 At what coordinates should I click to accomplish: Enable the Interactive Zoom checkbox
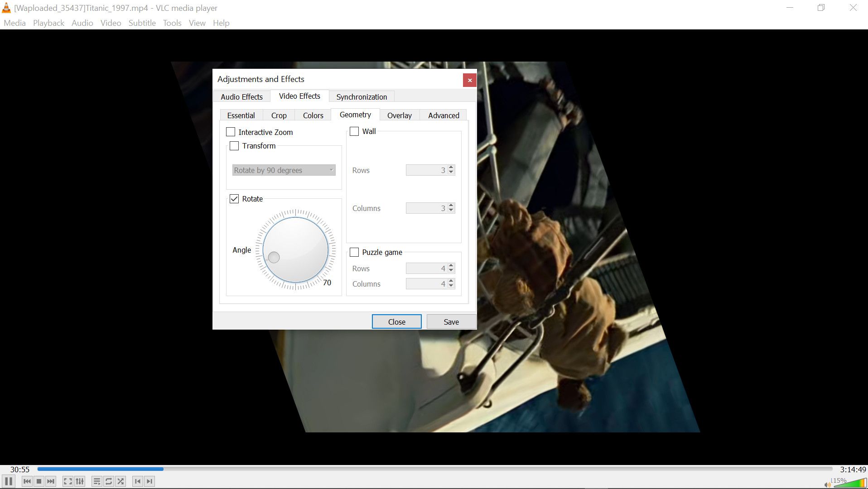point(231,132)
